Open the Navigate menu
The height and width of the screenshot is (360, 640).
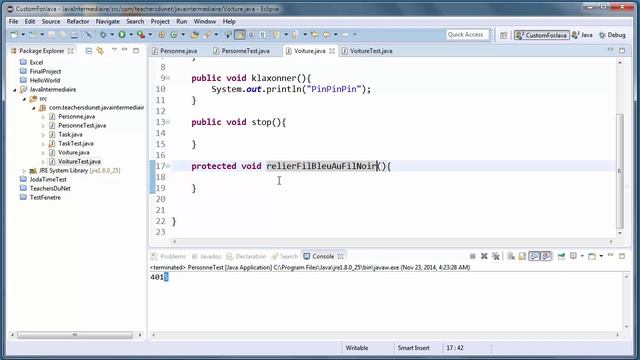pos(108,21)
